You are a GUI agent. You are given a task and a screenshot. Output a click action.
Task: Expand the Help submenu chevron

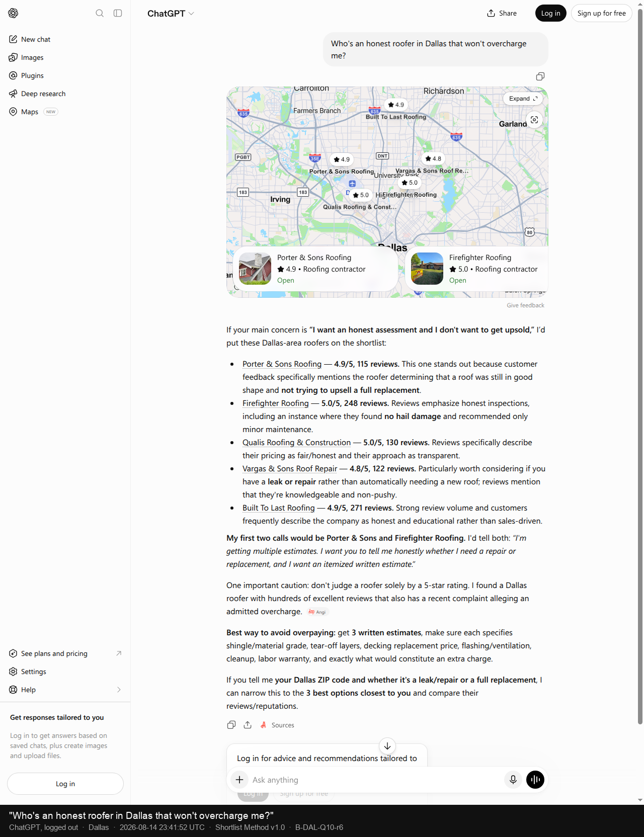(x=119, y=690)
